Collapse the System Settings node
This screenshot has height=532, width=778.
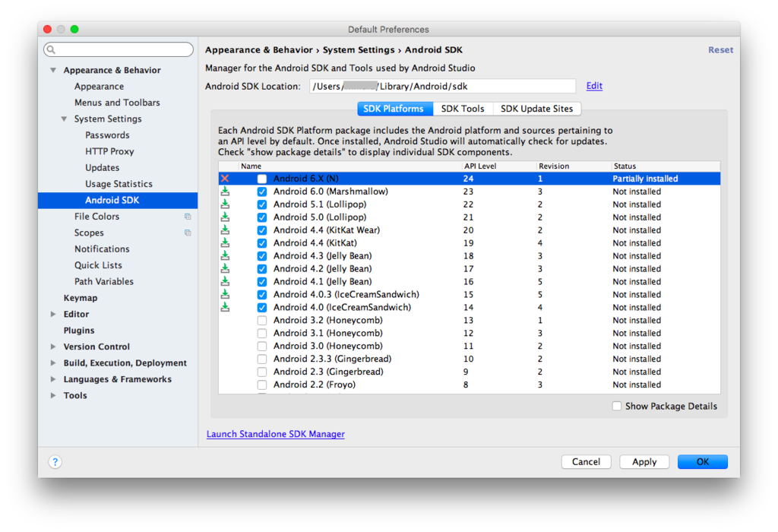[x=64, y=119]
